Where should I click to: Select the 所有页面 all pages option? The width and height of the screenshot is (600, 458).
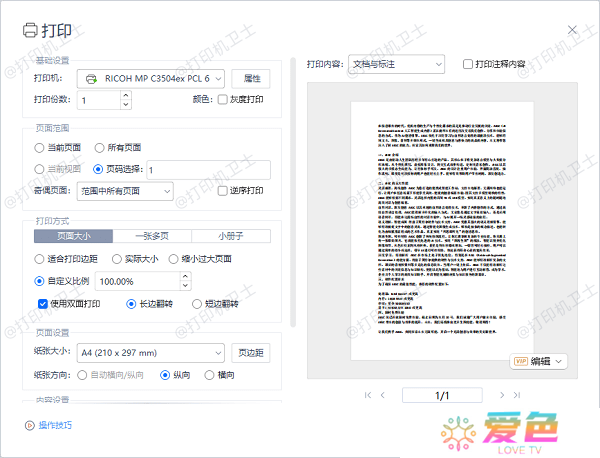coord(99,148)
